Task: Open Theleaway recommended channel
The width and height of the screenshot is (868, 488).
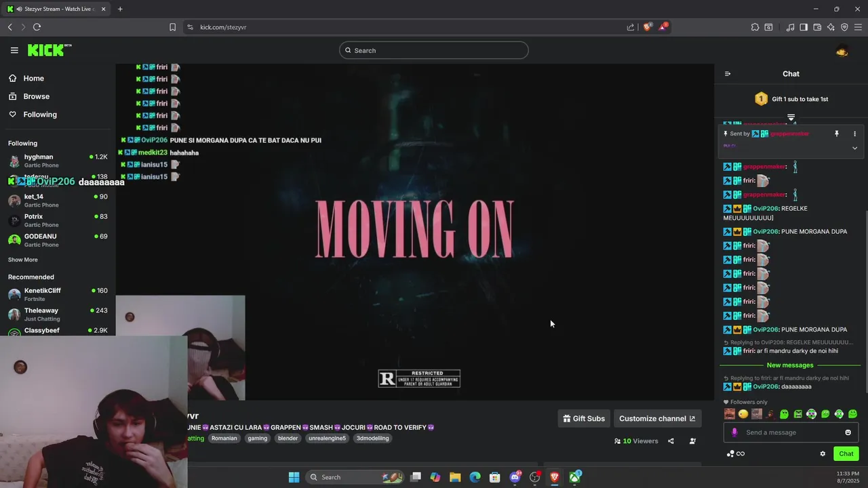Action: (58, 314)
